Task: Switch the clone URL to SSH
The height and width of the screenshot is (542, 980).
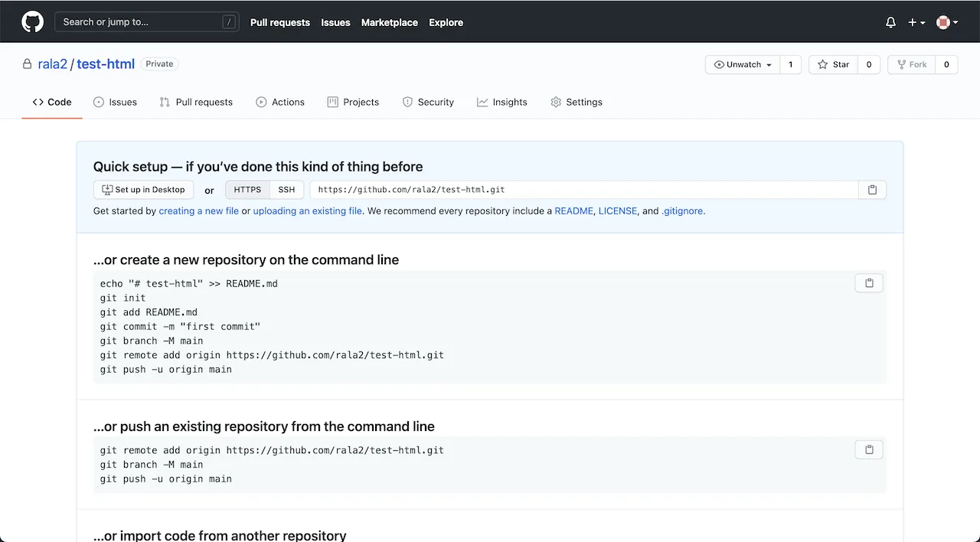Action: click(x=286, y=189)
